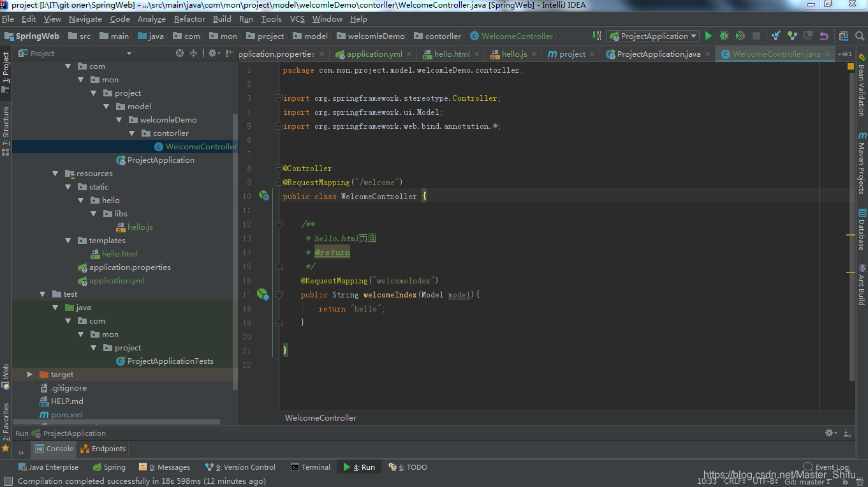Collapse the templates folder node
The image size is (868, 487).
[x=68, y=241]
